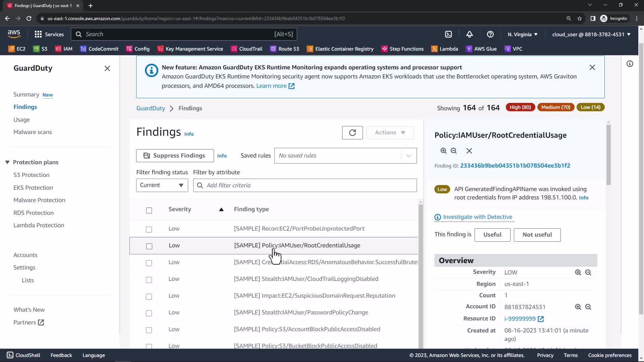Open the Current finding status dropdown
Viewport: 644px width, 362px height.
[x=162, y=185]
